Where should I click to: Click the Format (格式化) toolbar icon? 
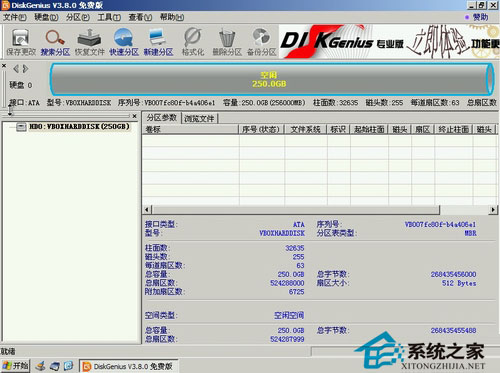coord(193,41)
